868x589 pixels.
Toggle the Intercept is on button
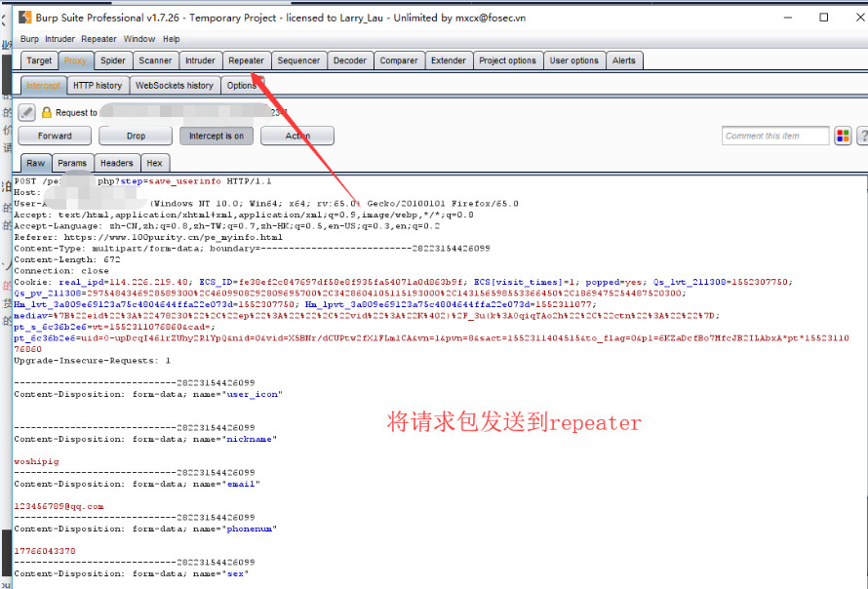(217, 136)
